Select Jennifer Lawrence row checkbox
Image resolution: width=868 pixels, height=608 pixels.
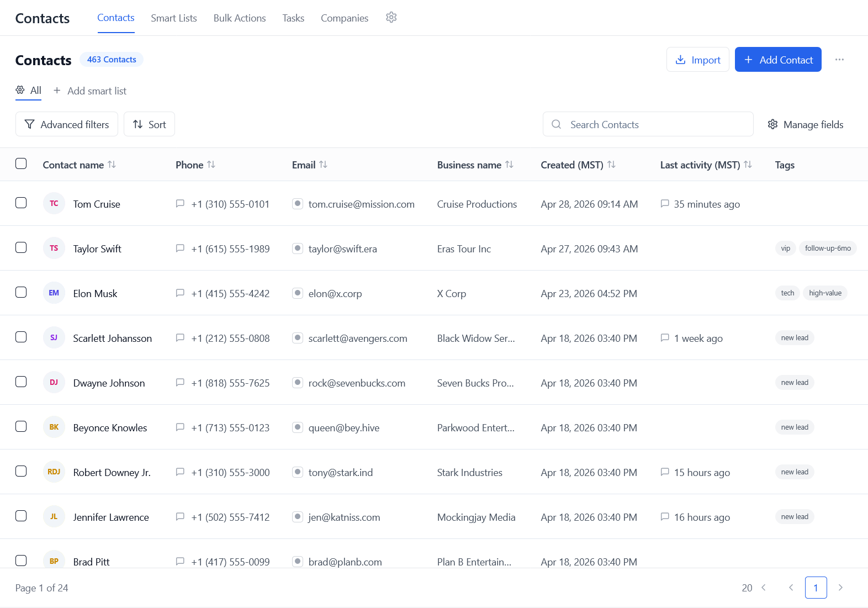pyautogui.click(x=21, y=516)
